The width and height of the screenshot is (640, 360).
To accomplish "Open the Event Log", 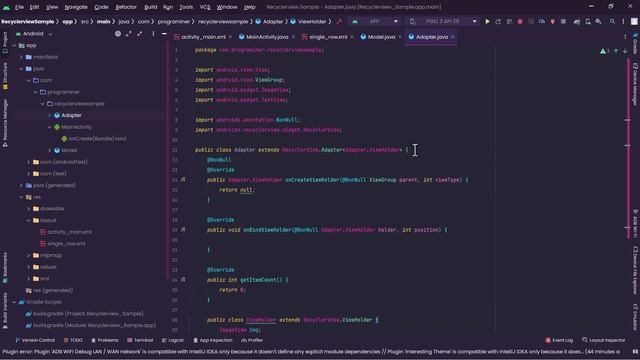I will pos(559,340).
